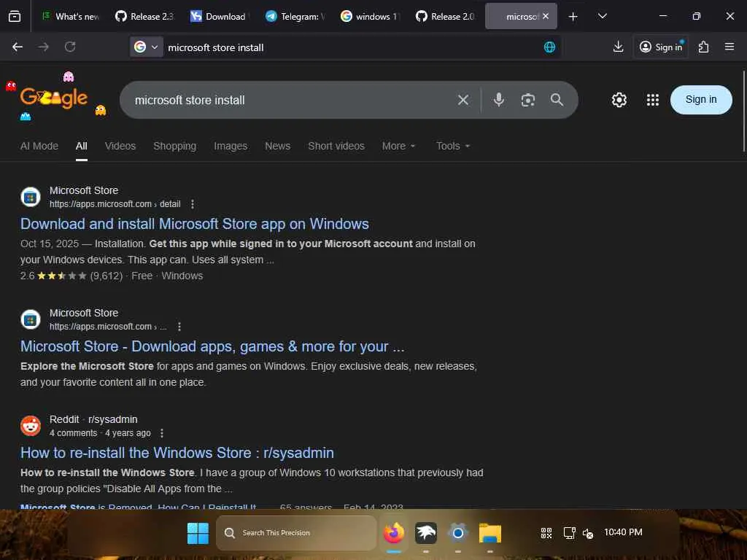Open options for Download and install result
The width and height of the screenshot is (747, 560).
pyautogui.click(x=193, y=204)
